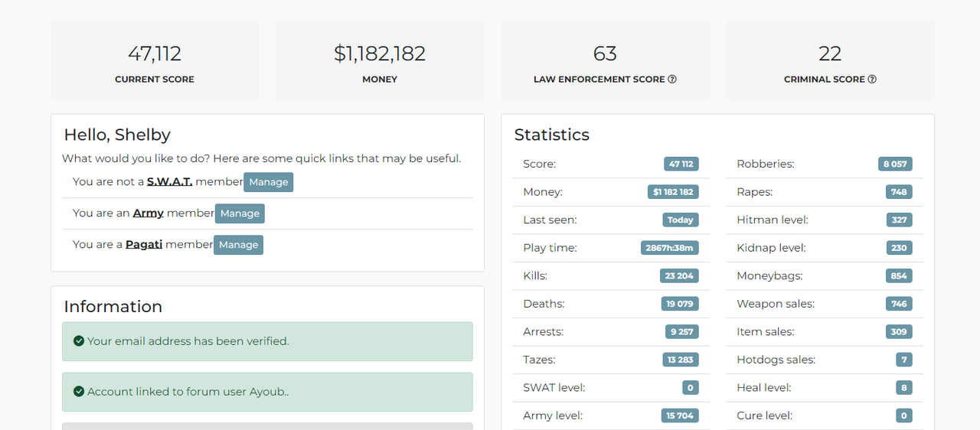Click the Information panel heading
The width and height of the screenshot is (980, 430).
click(x=113, y=307)
